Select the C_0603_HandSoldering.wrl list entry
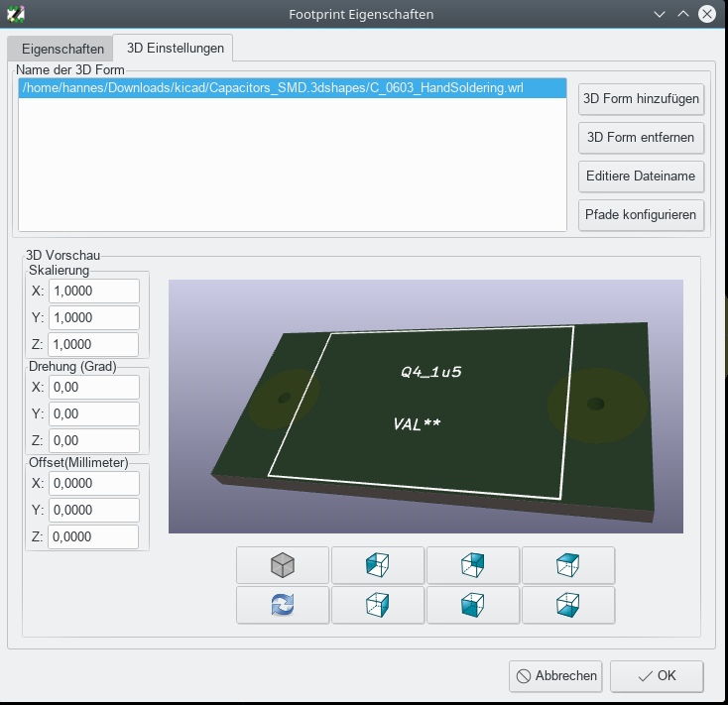This screenshot has height=705, width=728. 293,87
